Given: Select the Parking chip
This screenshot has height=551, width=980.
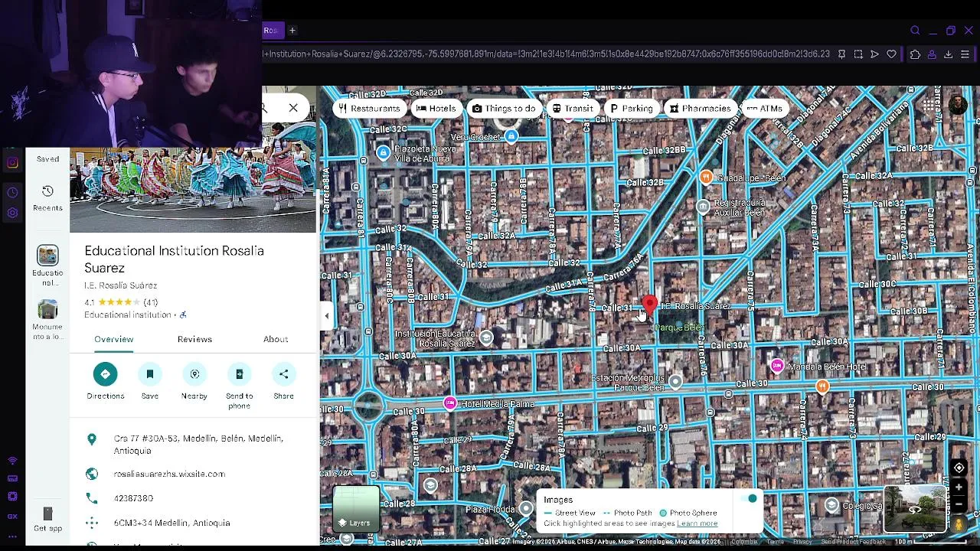Looking at the screenshot, I should pyautogui.click(x=631, y=109).
